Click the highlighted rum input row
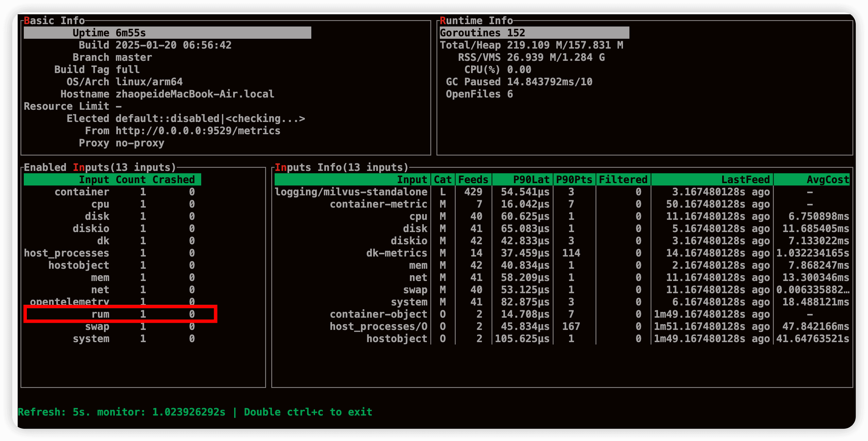This screenshot has height=441, width=868. pyautogui.click(x=120, y=314)
